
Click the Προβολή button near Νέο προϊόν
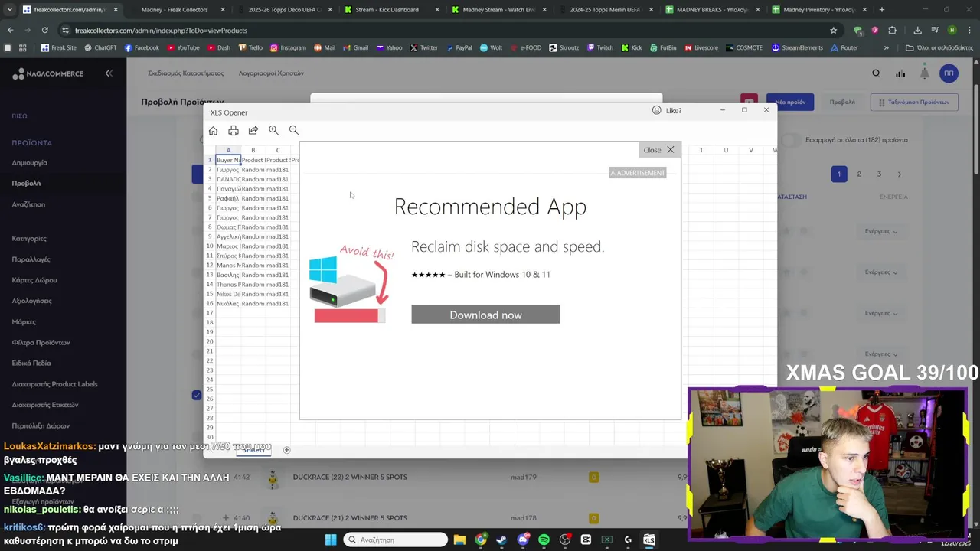pyautogui.click(x=842, y=102)
